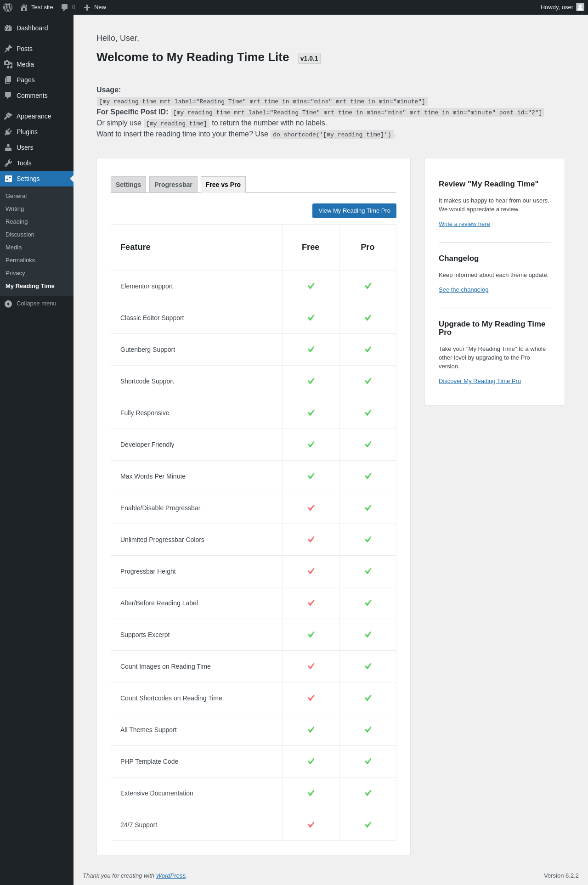
Task: Click the specific post ID shortcode snippet
Action: (357, 113)
